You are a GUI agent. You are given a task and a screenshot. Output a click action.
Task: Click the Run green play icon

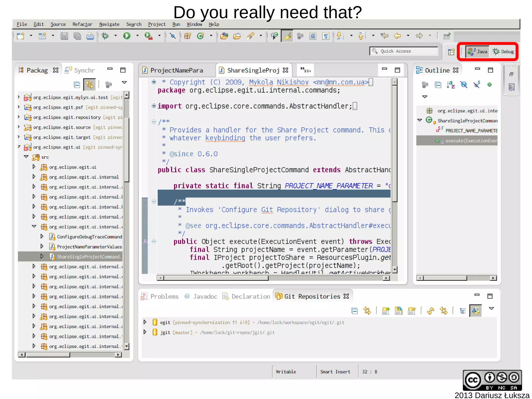(127, 36)
